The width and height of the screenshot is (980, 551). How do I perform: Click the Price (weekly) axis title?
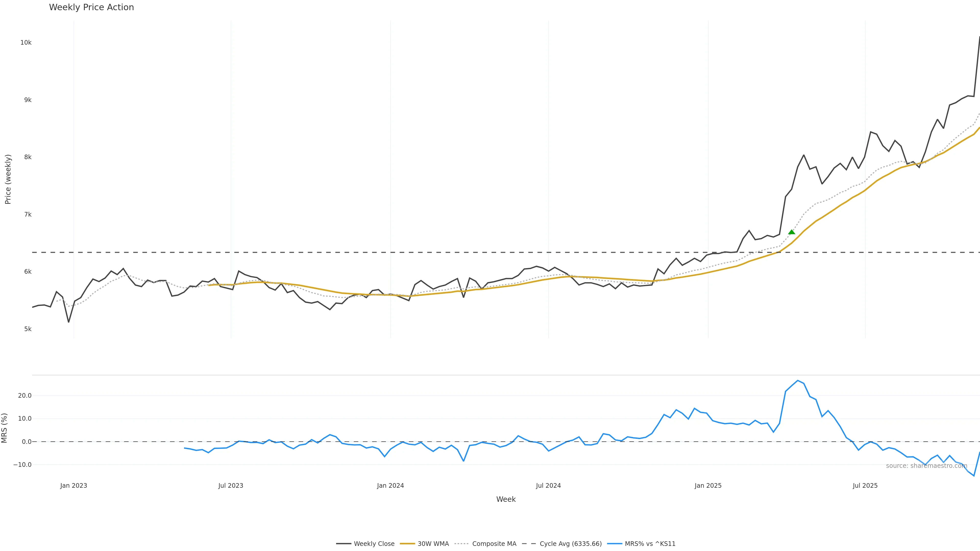[8, 179]
